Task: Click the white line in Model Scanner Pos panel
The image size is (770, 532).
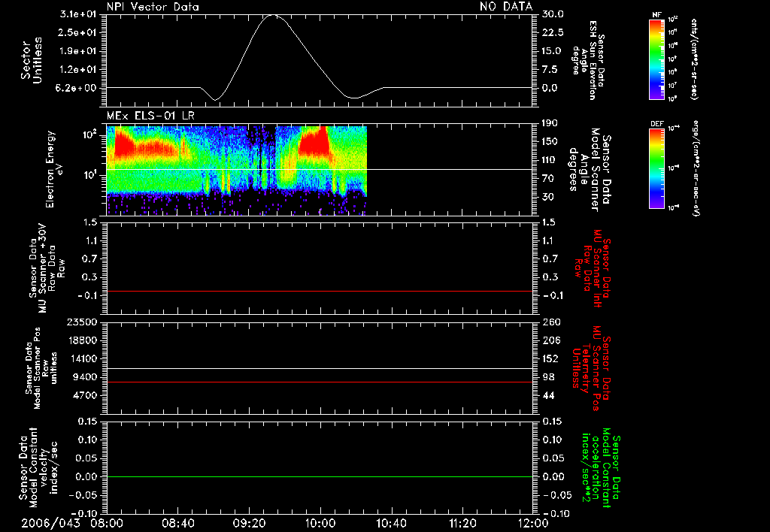Action: [x=320, y=368]
